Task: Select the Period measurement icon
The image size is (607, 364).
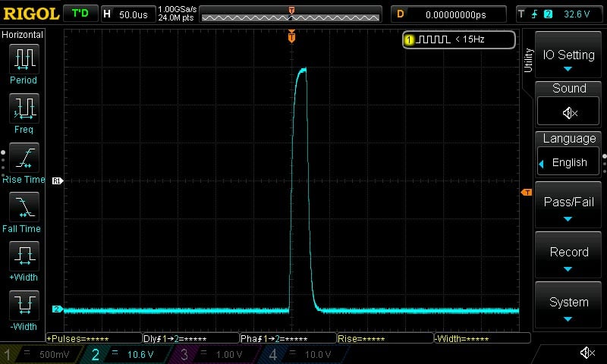Action: tap(24, 59)
